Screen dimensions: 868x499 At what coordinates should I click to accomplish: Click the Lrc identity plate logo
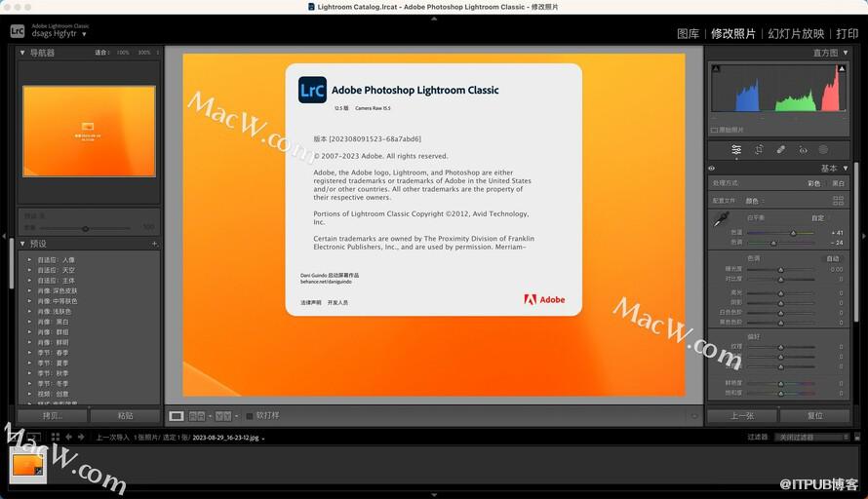[x=18, y=31]
